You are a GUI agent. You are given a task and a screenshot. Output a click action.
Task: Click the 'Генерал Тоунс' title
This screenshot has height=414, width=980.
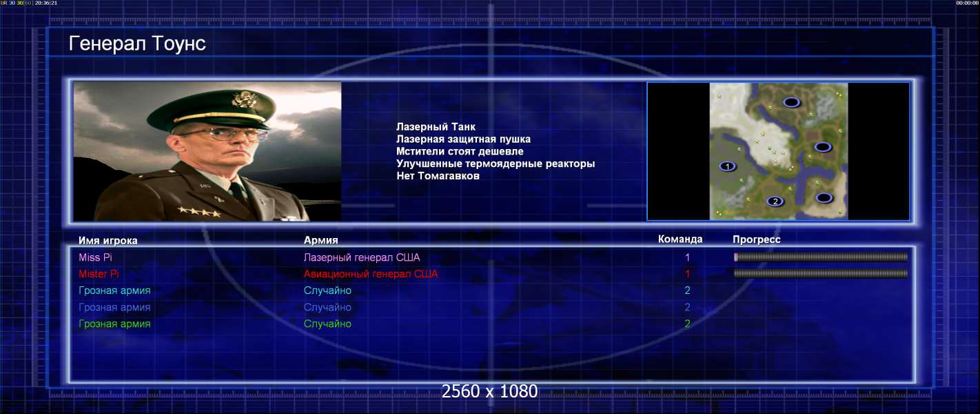tap(137, 43)
